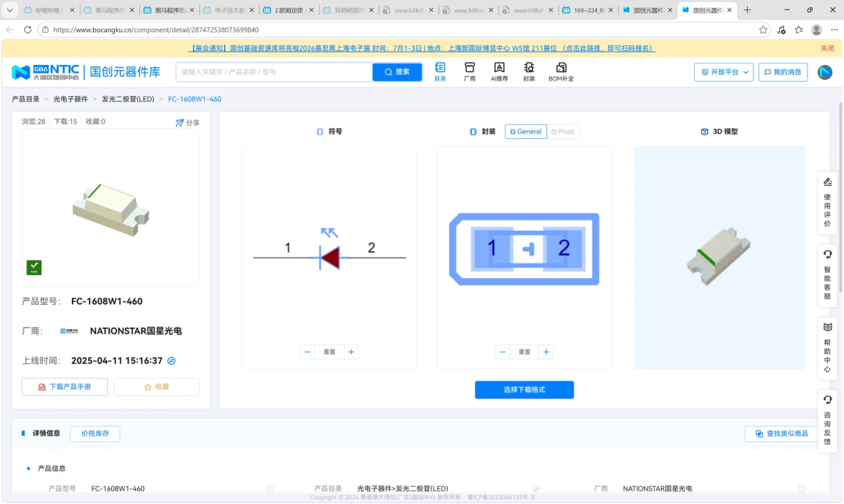Select the General footprint option
This screenshot has width=844, height=504.
point(525,131)
